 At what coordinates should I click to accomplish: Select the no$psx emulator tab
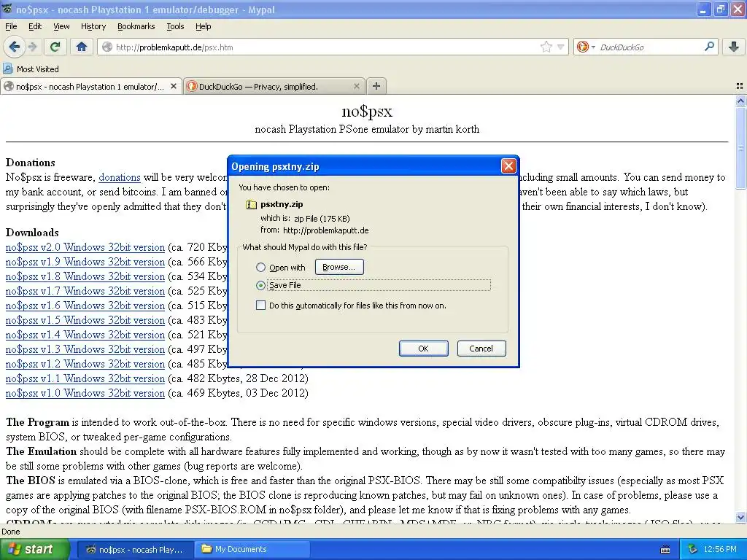tap(90, 86)
